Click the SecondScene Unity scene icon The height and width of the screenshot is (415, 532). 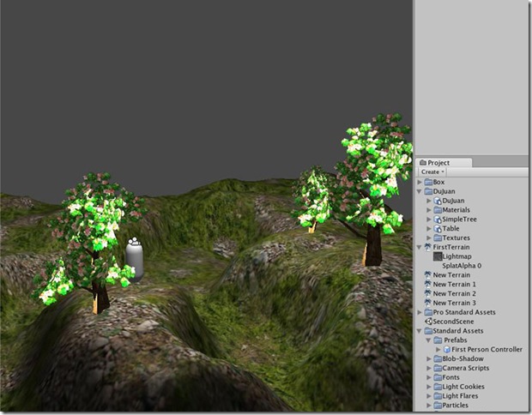point(428,322)
